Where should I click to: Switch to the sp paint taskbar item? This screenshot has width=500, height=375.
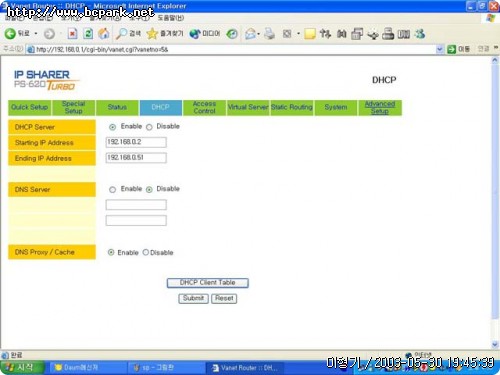[x=166, y=368]
